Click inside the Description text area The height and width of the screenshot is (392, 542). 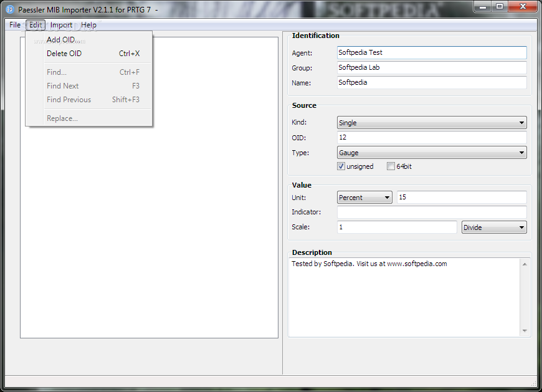click(x=404, y=297)
